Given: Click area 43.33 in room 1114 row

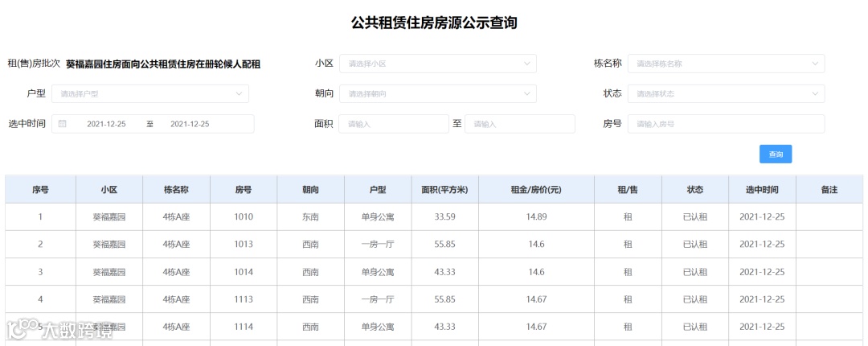Looking at the screenshot, I should tap(445, 327).
